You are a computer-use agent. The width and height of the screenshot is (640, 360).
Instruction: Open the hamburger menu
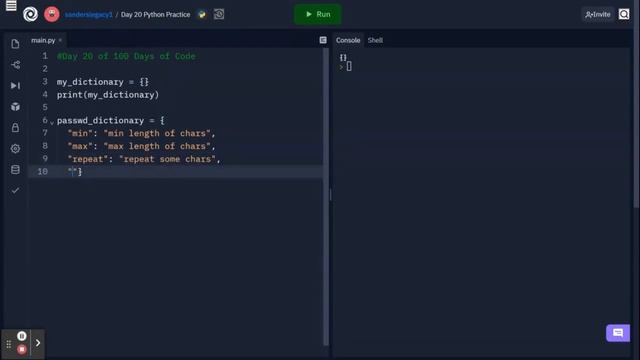[11, 6]
